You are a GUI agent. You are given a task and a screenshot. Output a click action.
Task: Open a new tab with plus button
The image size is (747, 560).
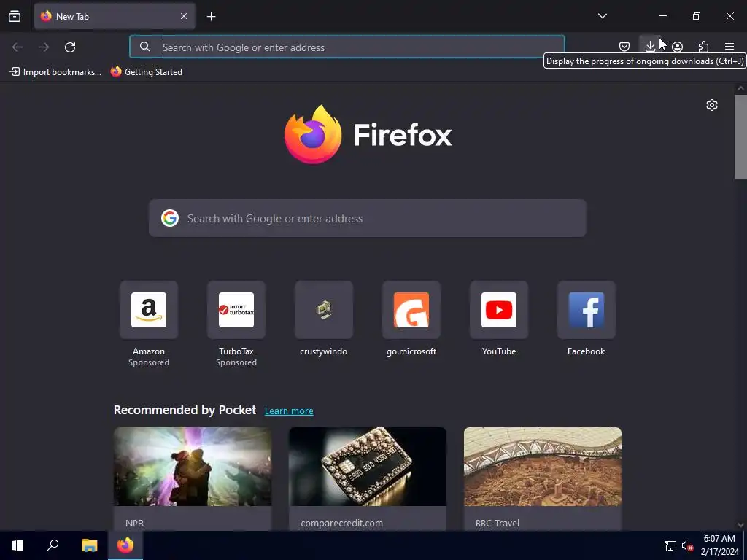(211, 17)
